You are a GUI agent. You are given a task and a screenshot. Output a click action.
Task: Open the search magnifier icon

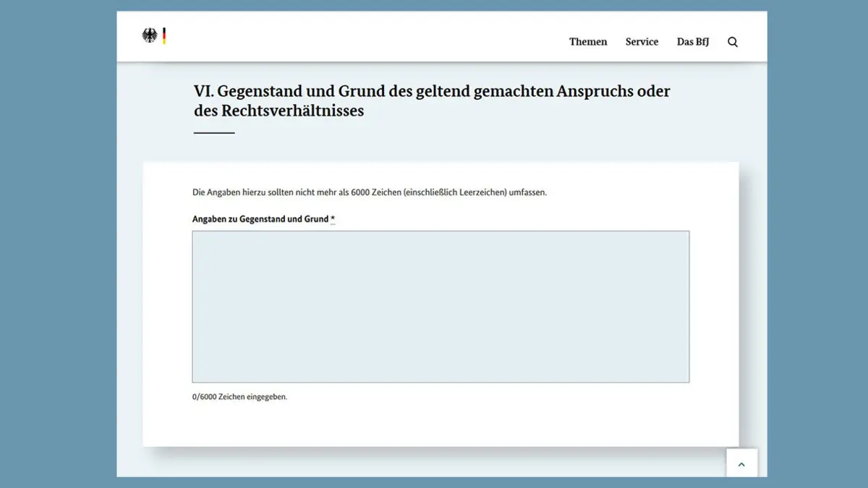click(733, 42)
